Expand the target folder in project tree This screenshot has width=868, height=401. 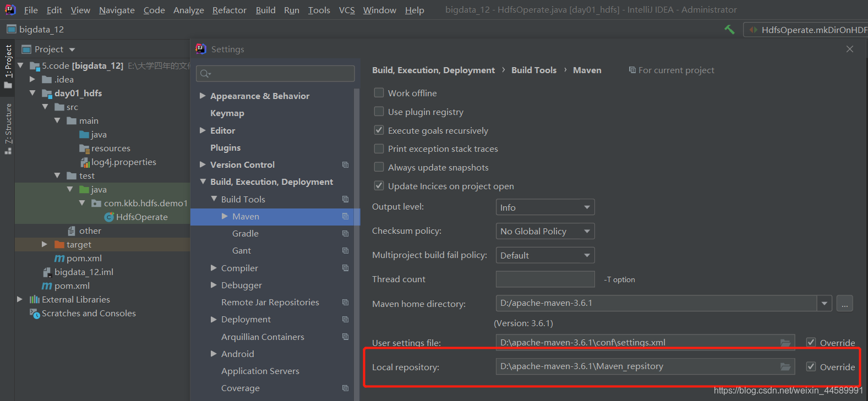(45, 244)
